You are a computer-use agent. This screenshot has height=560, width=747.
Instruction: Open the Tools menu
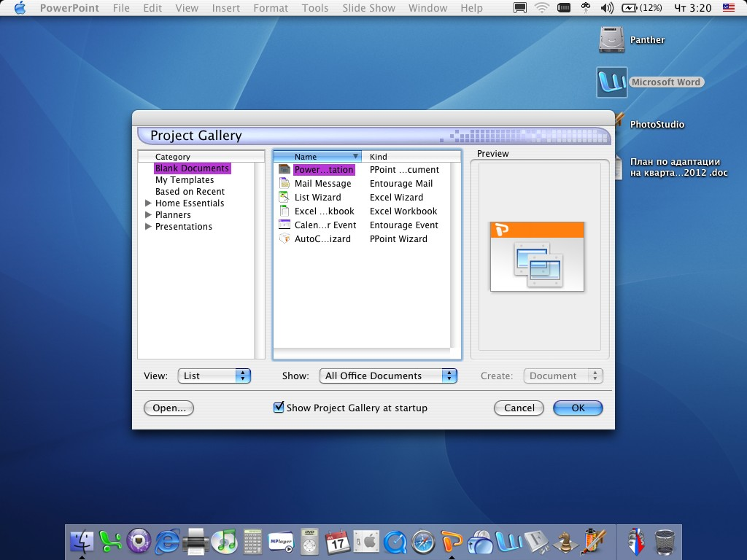[315, 7]
